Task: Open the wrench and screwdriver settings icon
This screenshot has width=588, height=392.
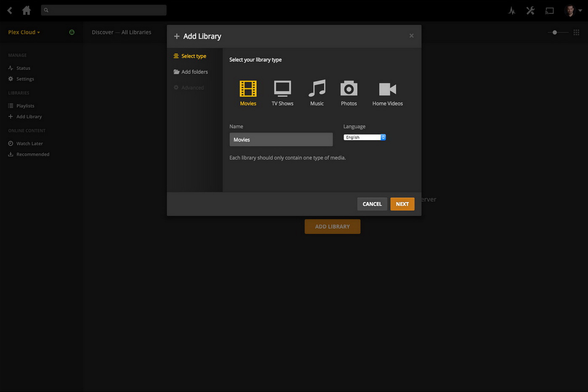Action: [x=530, y=10]
